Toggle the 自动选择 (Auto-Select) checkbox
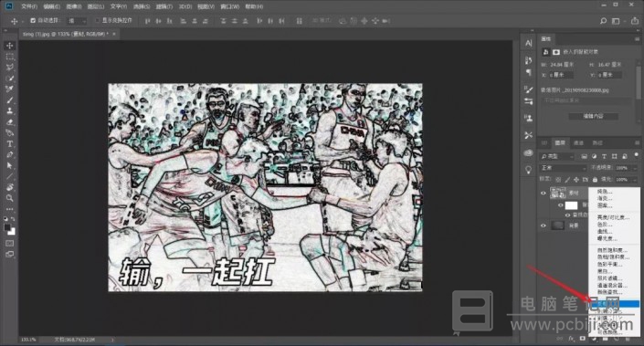This screenshot has width=644, height=346. 33,20
